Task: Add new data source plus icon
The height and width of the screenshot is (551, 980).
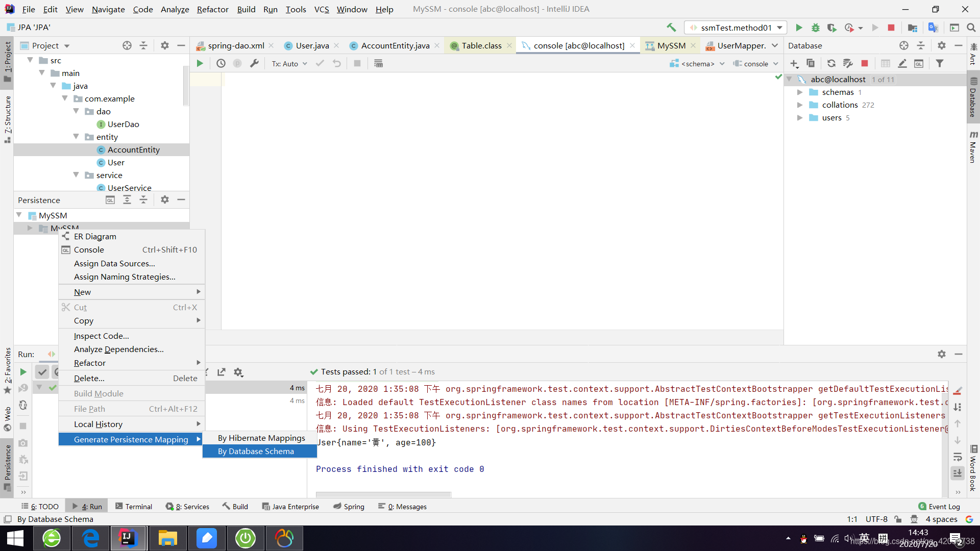Action: click(x=794, y=63)
